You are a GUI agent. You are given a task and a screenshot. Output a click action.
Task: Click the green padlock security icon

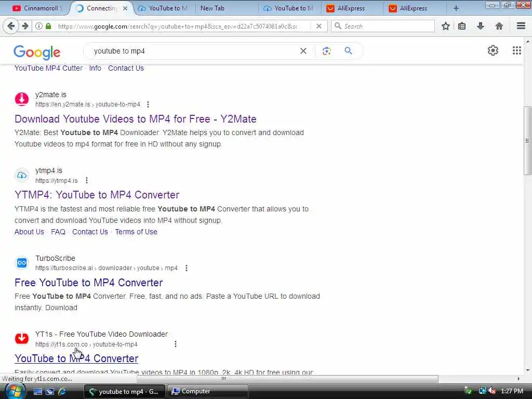48,26
